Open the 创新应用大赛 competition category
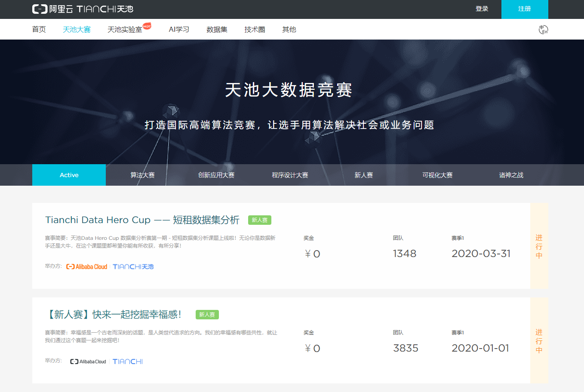This screenshot has height=392, width=584. 216,175
